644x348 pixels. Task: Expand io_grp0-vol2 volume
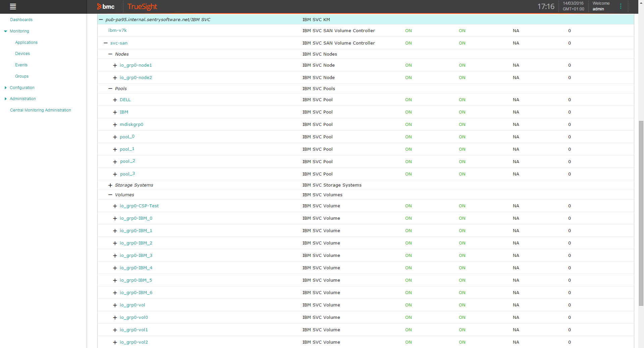coord(115,342)
